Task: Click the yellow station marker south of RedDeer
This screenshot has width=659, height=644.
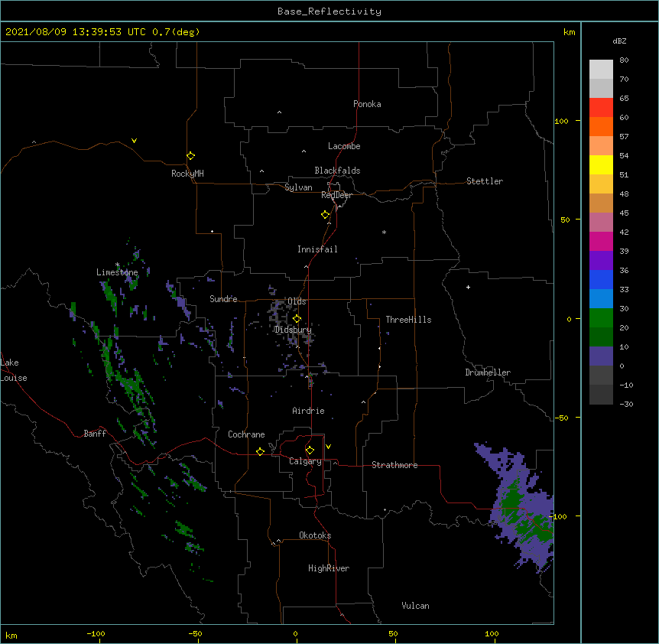Action: pyautogui.click(x=325, y=215)
